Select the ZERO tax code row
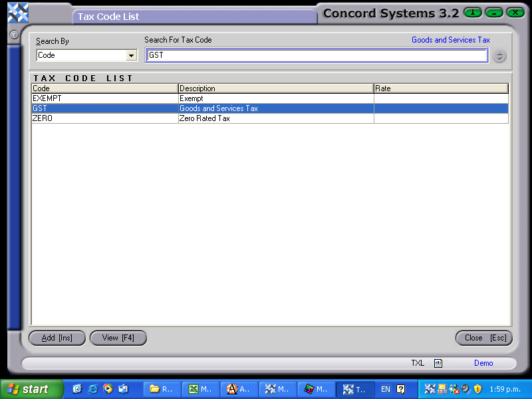Image resolution: width=532 pixels, height=399 pixels. click(100, 118)
